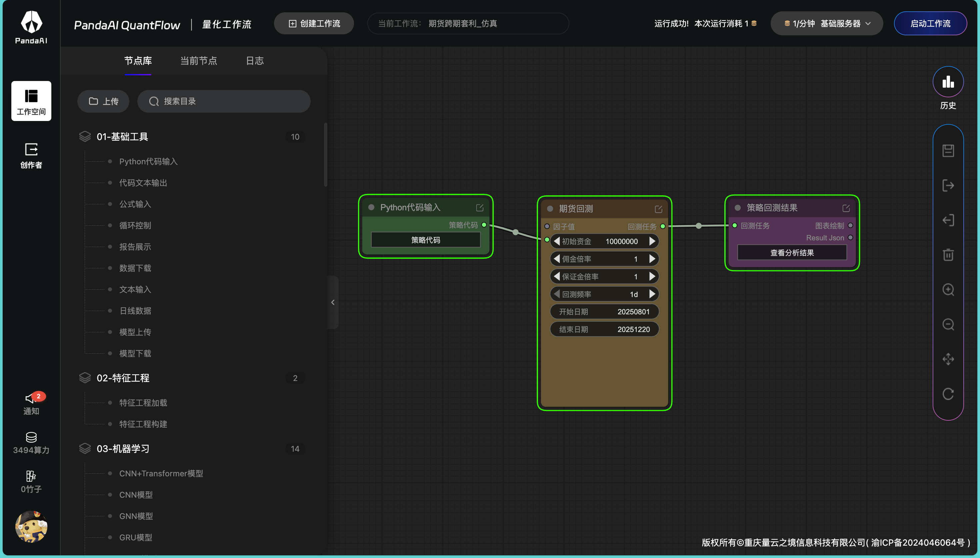Click the export arrow icon in right toolbar
980x558 pixels.
click(x=948, y=185)
